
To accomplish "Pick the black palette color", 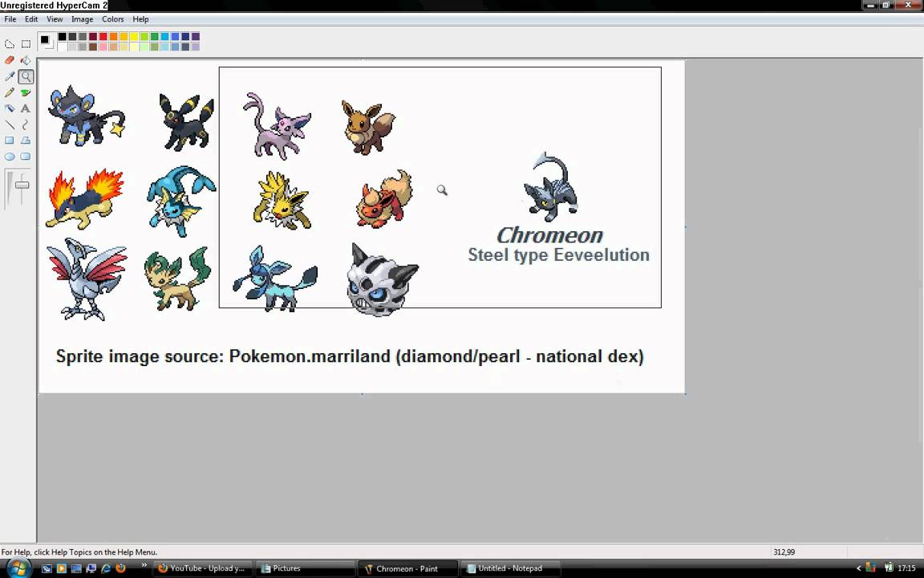I will click(x=62, y=37).
